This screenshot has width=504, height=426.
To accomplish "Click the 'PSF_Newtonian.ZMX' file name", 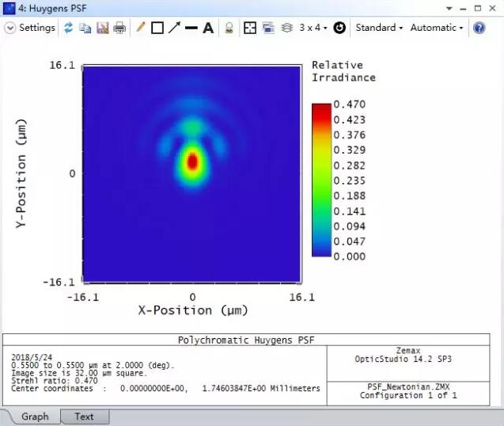I will point(408,386).
